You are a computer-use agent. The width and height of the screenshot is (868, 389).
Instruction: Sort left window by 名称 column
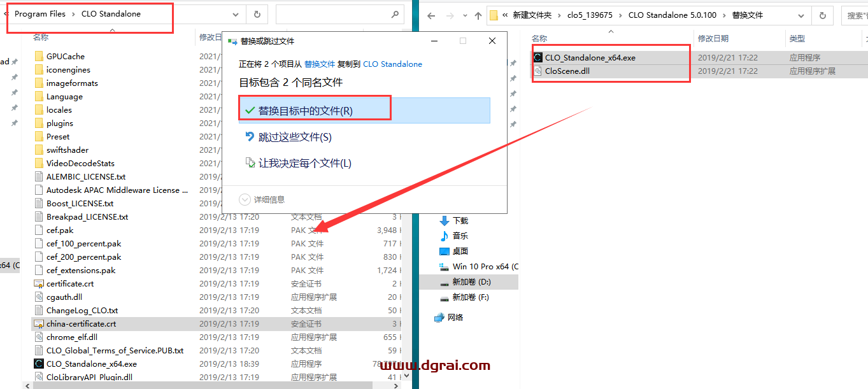point(41,38)
